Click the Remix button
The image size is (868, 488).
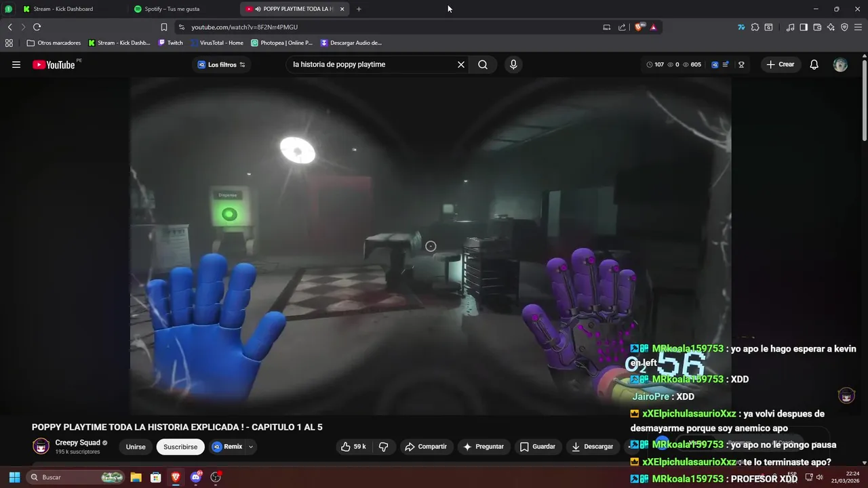226,447
